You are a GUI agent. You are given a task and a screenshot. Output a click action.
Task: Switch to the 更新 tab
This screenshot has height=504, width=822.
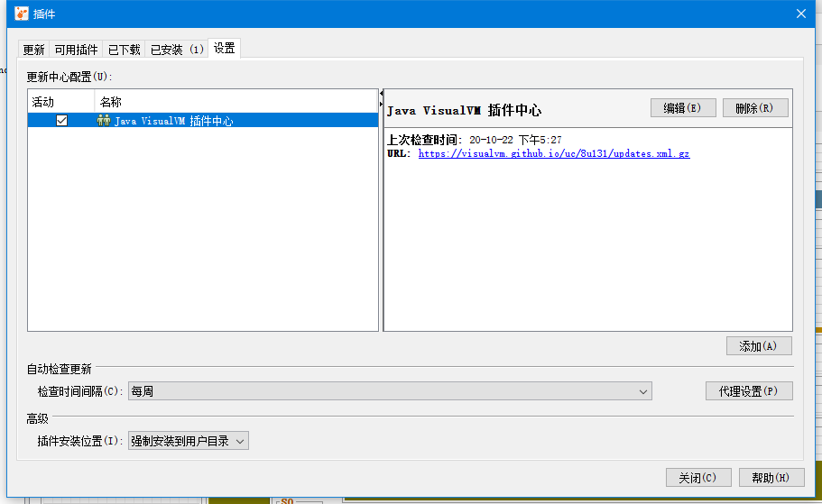click(33, 50)
